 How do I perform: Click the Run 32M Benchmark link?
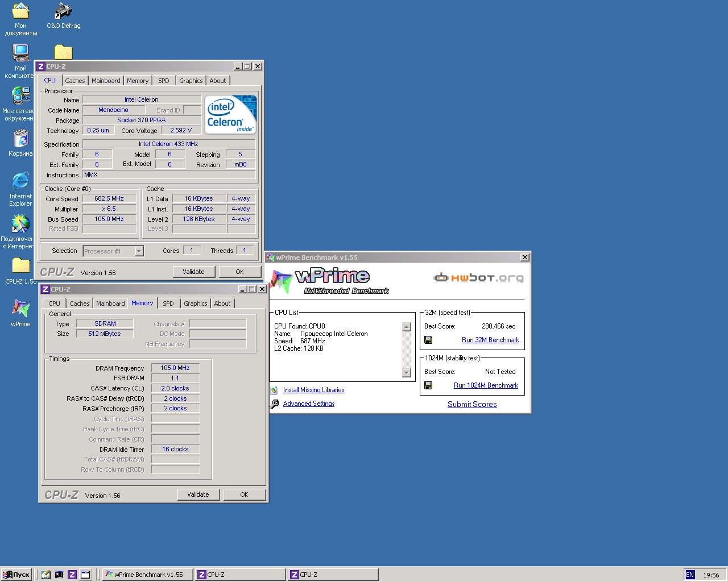(x=490, y=340)
